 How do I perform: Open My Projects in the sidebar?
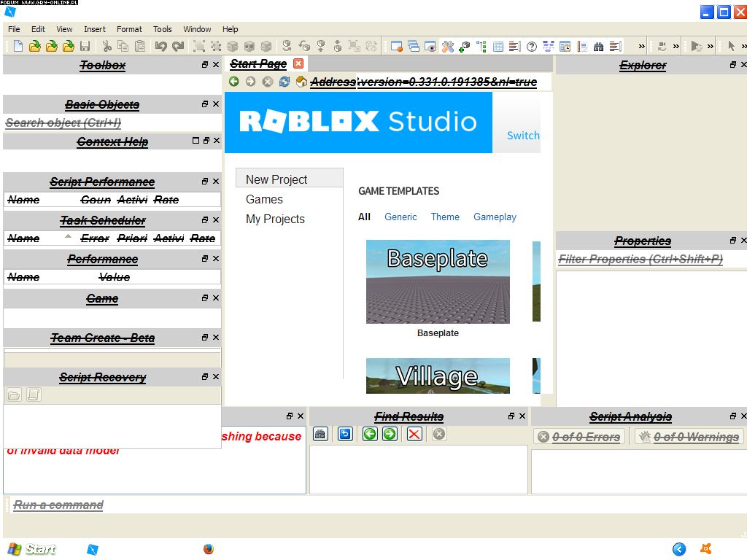(x=275, y=219)
